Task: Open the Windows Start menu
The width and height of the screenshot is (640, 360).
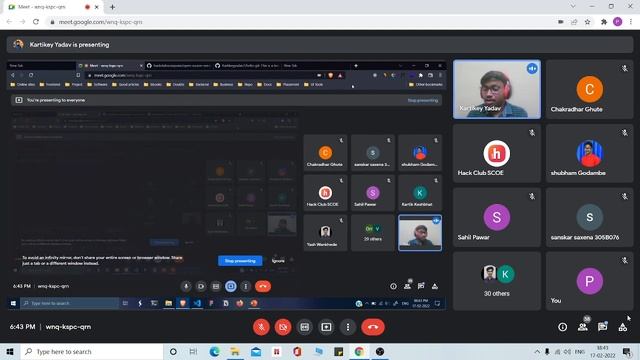Action: (x=10, y=351)
